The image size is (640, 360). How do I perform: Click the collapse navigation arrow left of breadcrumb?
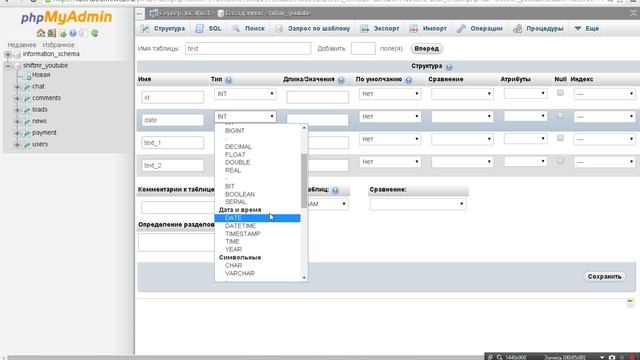click(140, 14)
